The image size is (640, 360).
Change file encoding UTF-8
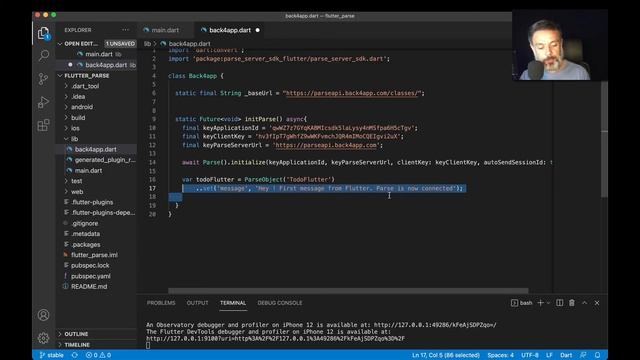pos(529,355)
